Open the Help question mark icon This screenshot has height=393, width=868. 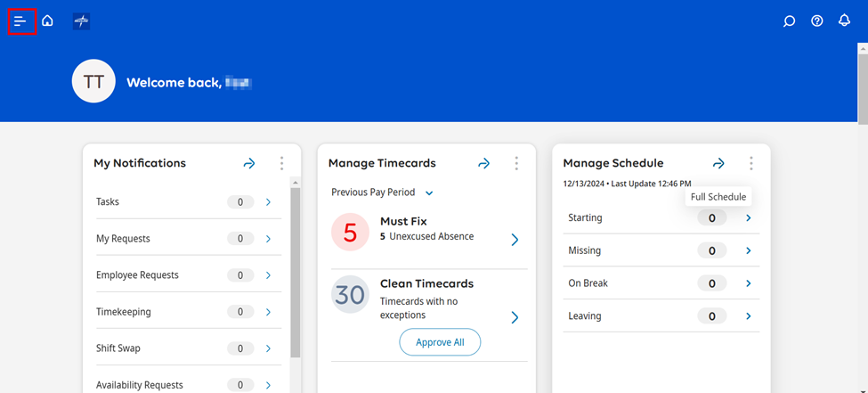pyautogui.click(x=817, y=21)
